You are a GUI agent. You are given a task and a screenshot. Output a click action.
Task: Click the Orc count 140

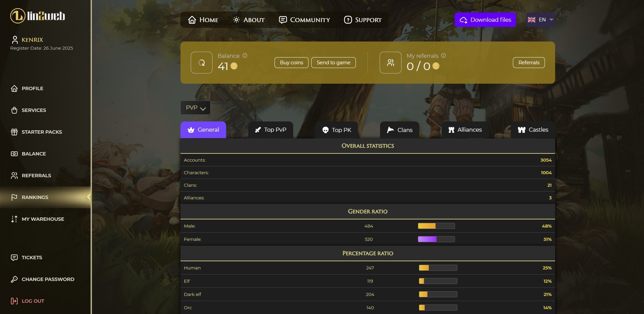370,308
